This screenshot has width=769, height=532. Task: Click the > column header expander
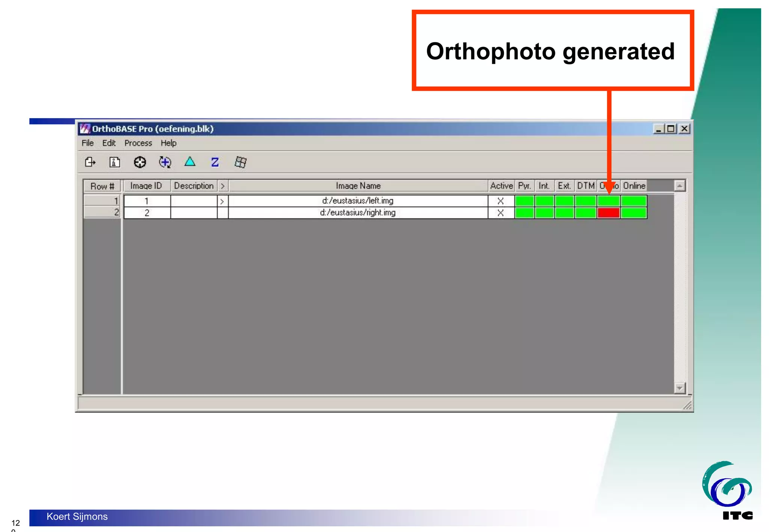point(223,186)
